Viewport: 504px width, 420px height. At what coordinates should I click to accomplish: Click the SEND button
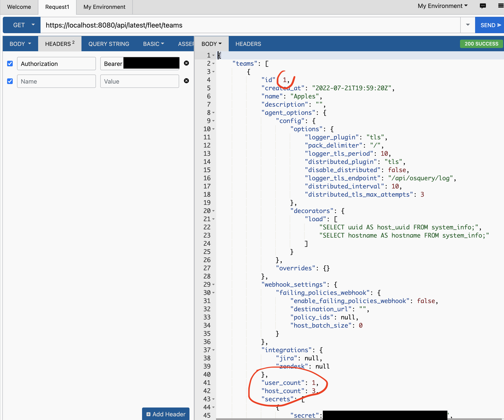pyautogui.click(x=490, y=25)
